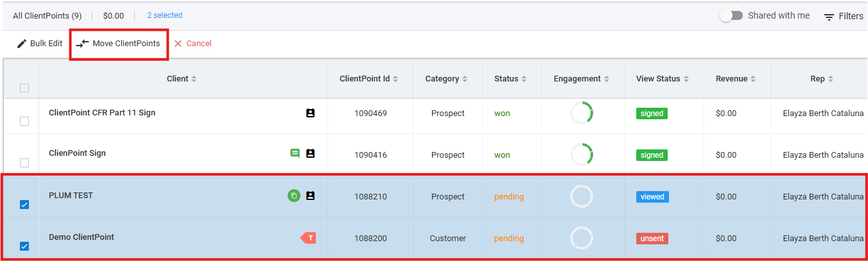Check the ClienPoint Sign row checkbox
The width and height of the screenshot is (868, 261).
pos(24,163)
